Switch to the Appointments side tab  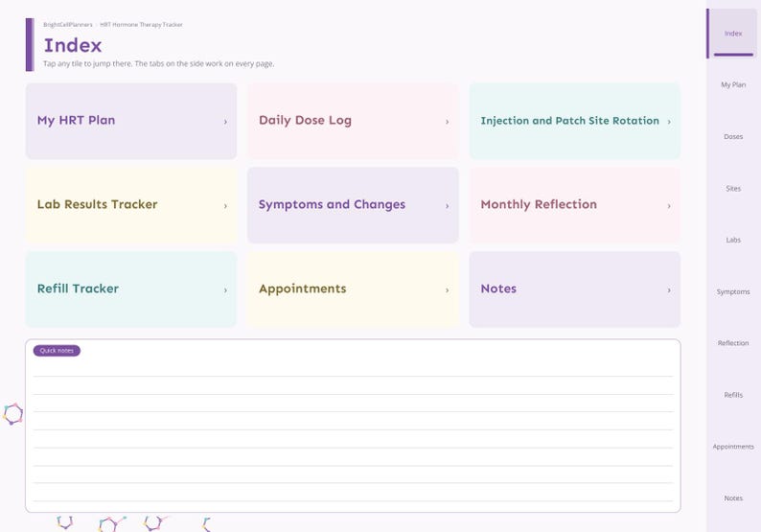pos(733,447)
